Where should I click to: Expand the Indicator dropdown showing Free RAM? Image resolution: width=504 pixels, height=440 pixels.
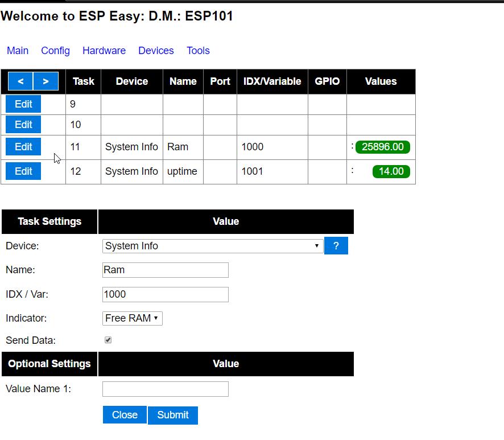132,318
